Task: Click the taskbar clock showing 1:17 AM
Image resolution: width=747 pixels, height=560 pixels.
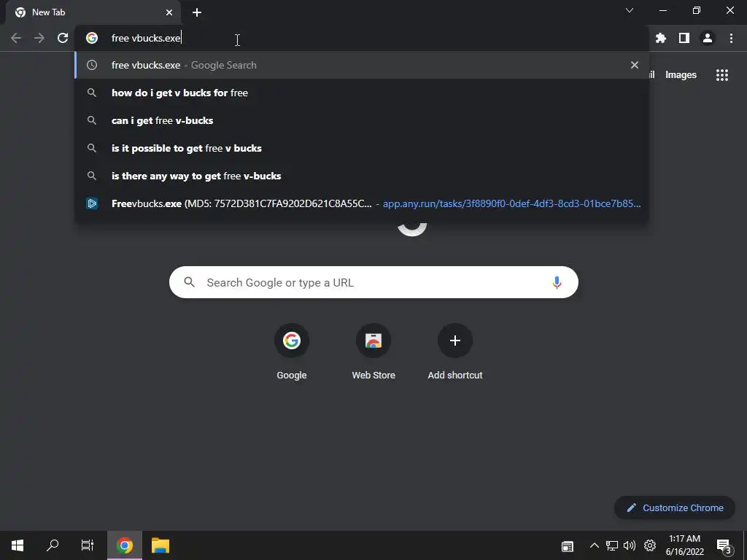Action: (x=684, y=545)
